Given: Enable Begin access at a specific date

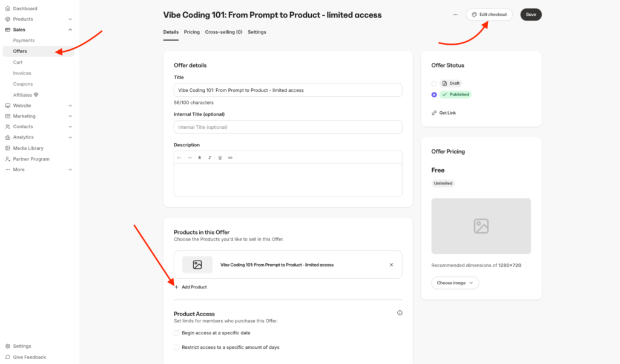Looking at the screenshot, I should (x=176, y=333).
